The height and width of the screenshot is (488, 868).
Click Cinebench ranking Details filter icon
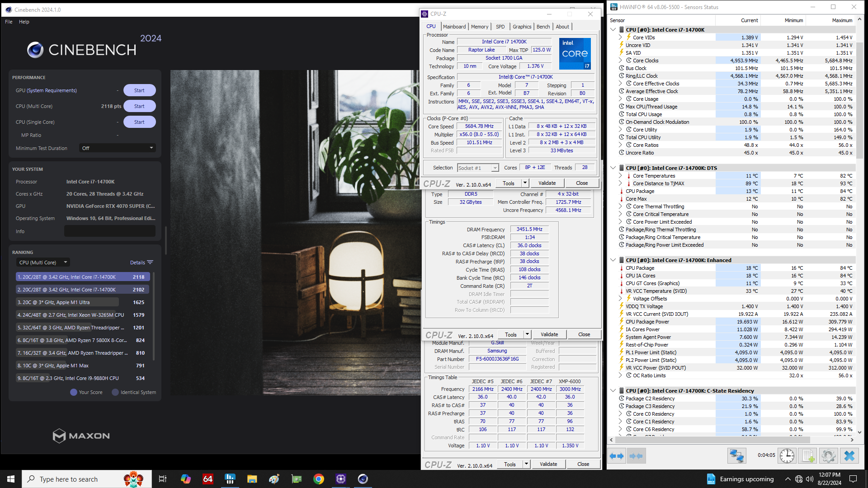[150, 263]
